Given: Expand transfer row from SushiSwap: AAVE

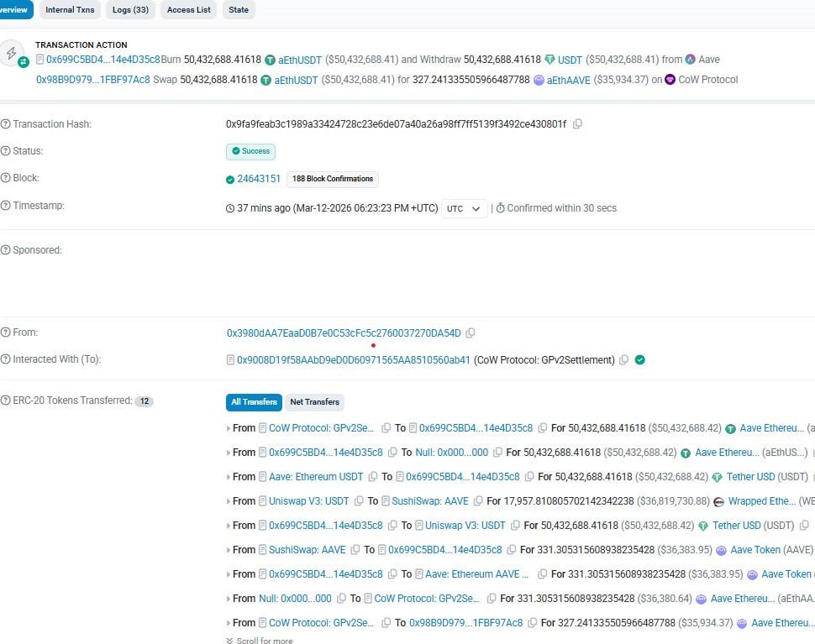Looking at the screenshot, I should coord(229,550).
